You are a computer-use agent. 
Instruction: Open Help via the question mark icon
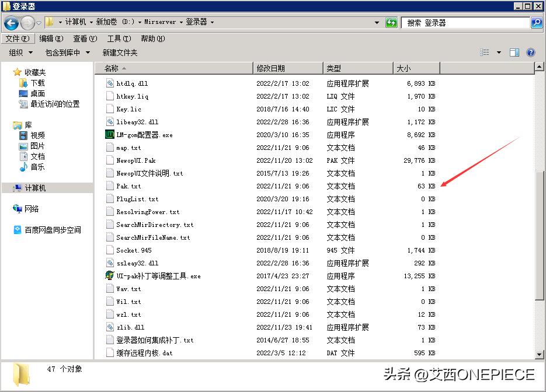tap(530, 52)
